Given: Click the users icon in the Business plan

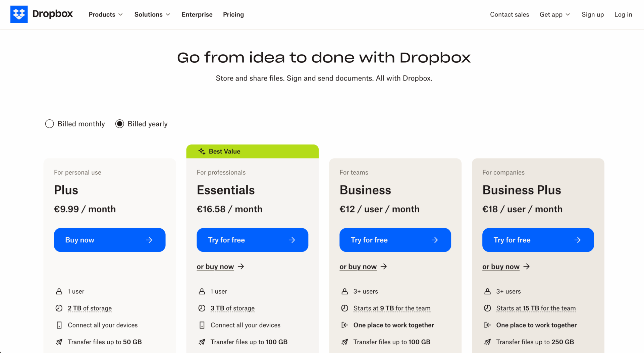Looking at the screenshot, I should (x=345, y=291).
